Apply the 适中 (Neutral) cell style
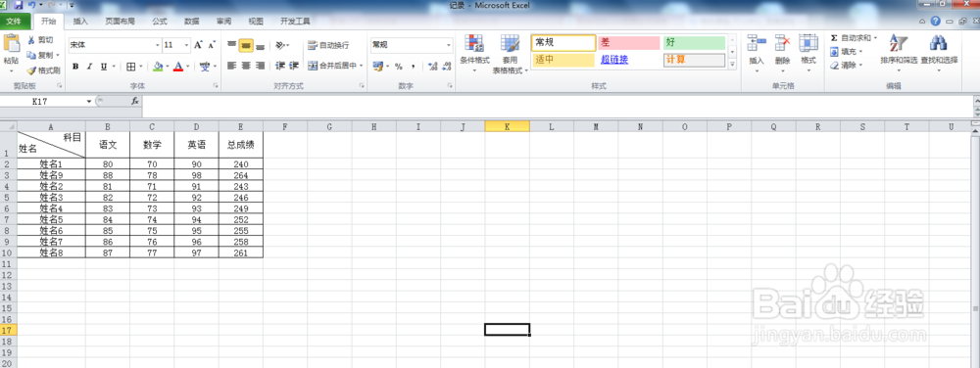The height and width of the screenshot is (368, 980). coord(563,60)
